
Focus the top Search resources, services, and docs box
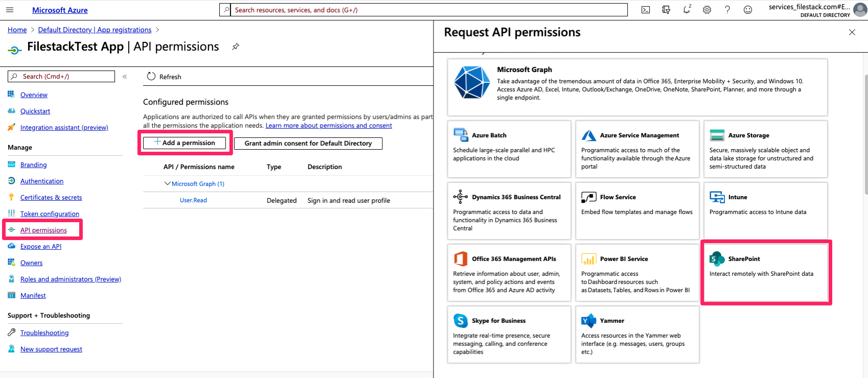(423, 10)
